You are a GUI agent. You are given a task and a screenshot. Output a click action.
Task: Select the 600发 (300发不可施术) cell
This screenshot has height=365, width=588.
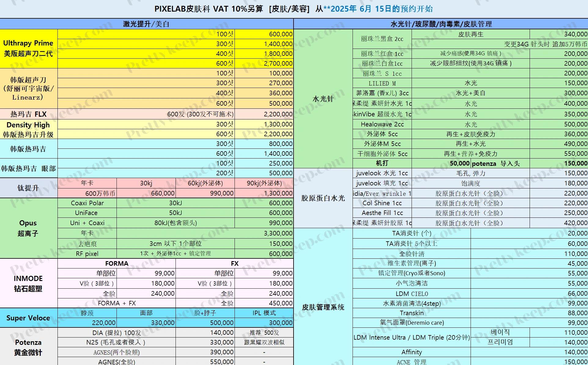146,114
